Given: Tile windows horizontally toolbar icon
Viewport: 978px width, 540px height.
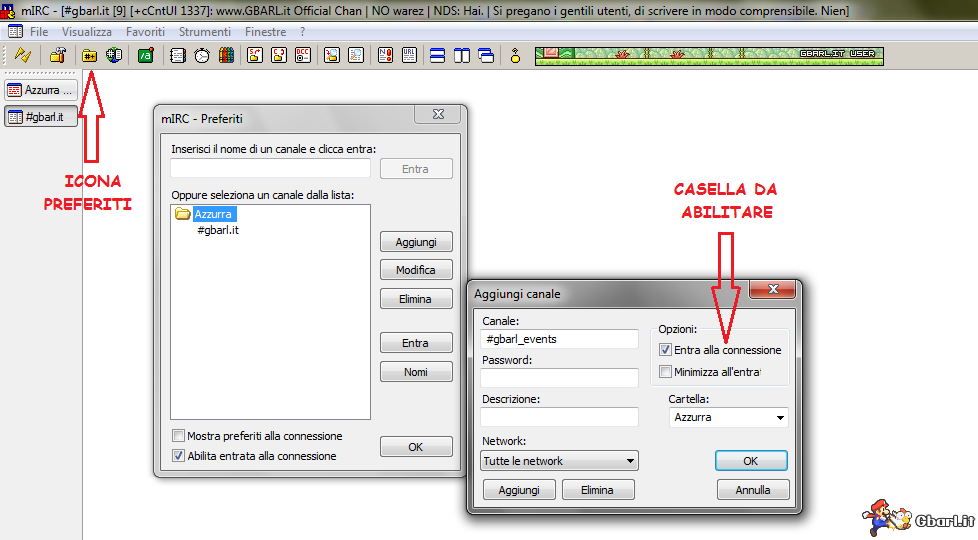Looking at the screenshot, I should 438,55.
